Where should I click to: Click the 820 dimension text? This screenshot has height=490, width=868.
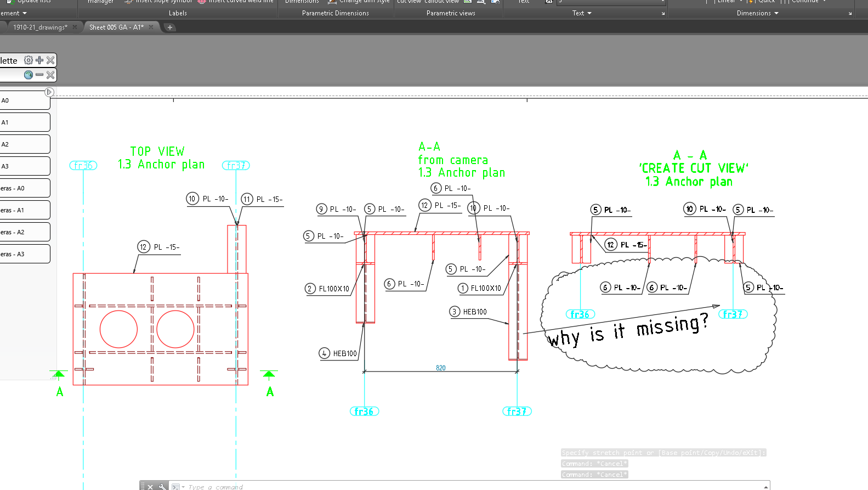pos(441,368)
